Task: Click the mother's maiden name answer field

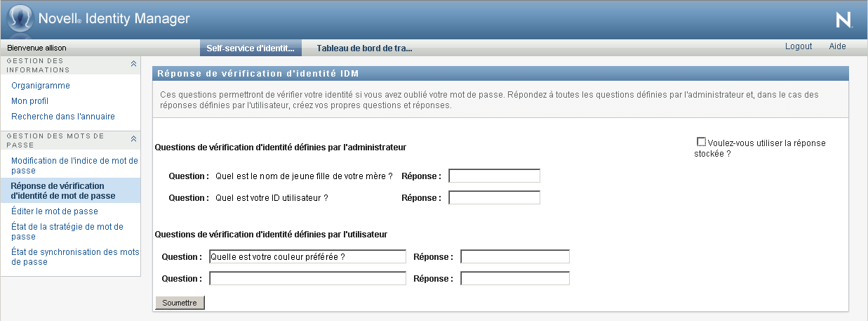Action: click(494, 176)
